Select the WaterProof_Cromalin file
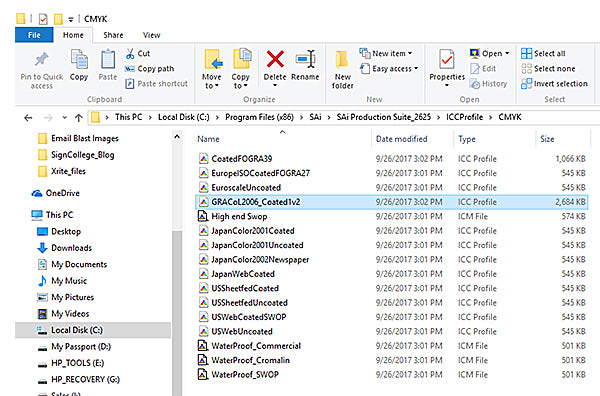 [x=391, y=360]
